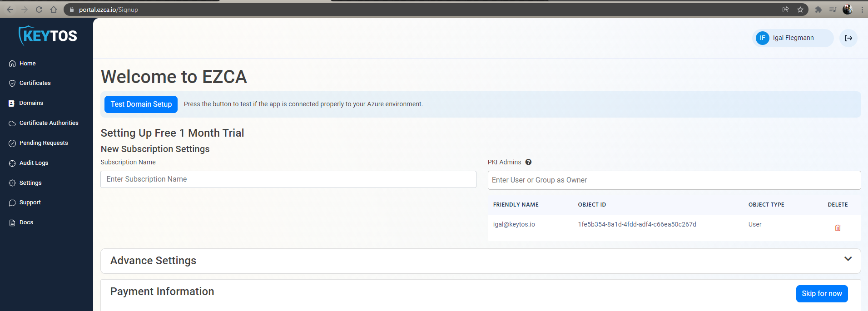868x311 pixels.
Task: Click the PKI Admins help question icon
Action: (x=528, y=162)
